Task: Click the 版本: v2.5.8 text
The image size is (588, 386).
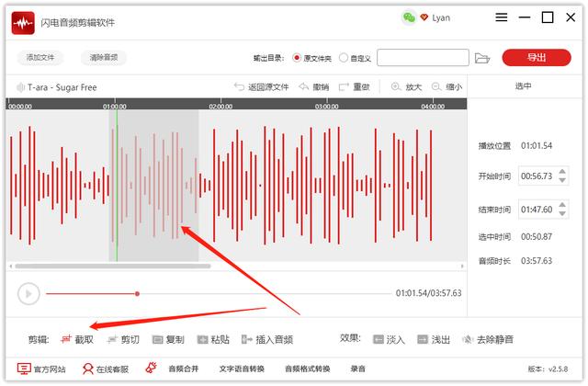Action: (x=548, y=369)
